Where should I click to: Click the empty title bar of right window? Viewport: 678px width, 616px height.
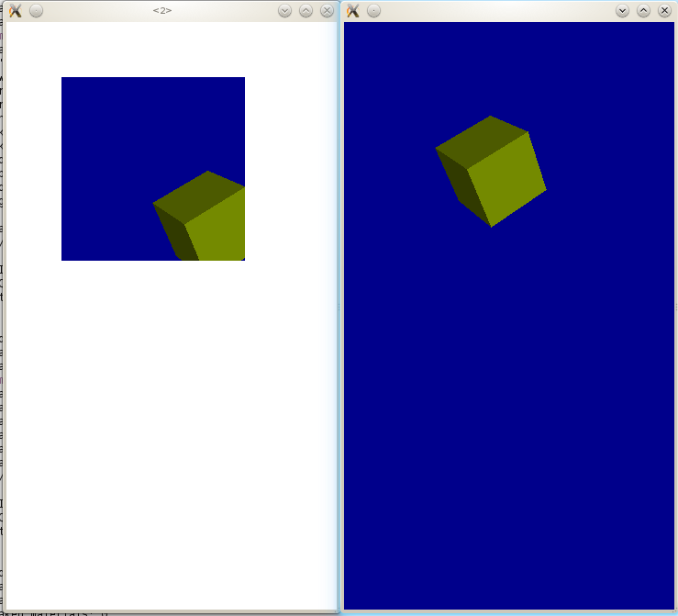(495, 11)
